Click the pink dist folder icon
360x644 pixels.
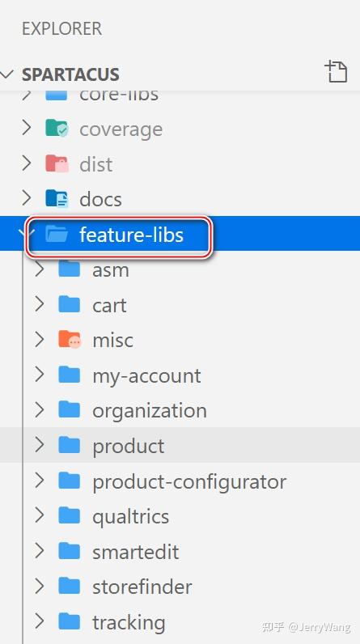pyautogui.click(x=57, y=163)
